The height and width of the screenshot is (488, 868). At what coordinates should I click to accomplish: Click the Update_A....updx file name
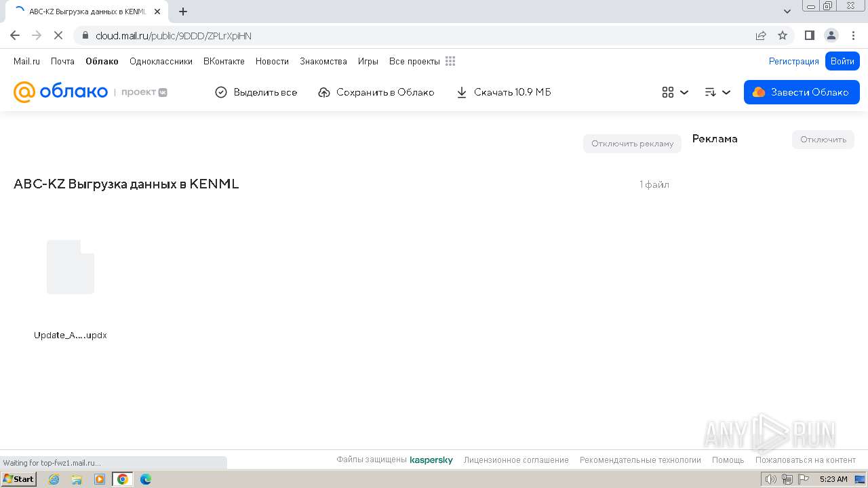pos(71,335)
